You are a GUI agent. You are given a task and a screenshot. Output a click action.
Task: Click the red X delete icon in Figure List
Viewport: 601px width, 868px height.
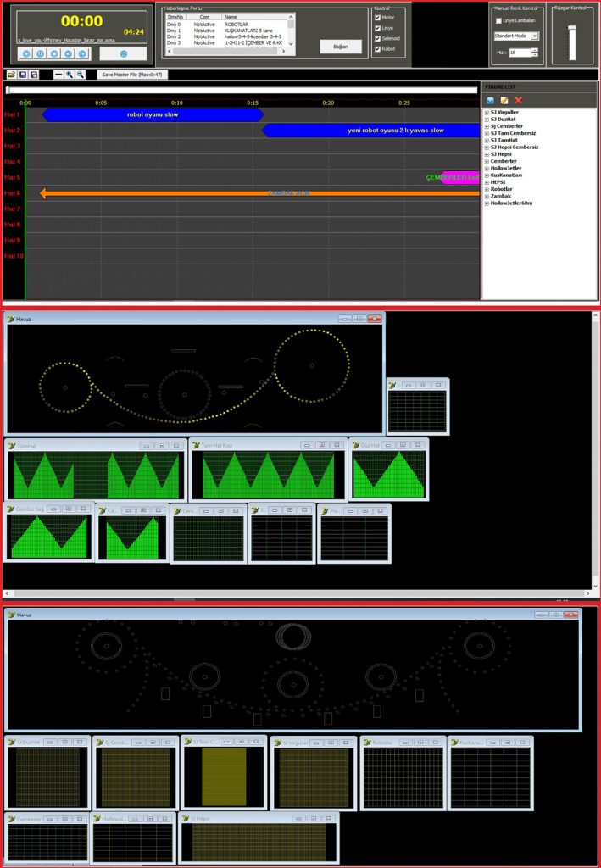pos(518,100)
